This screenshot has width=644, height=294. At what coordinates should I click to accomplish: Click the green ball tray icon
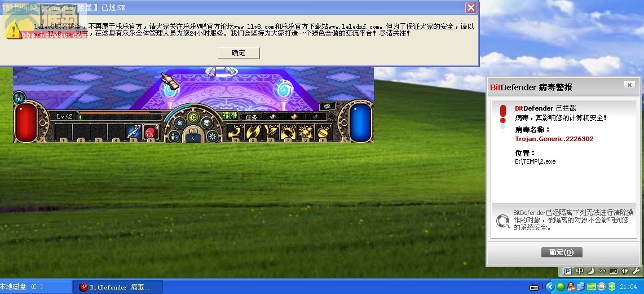point(560,287)
